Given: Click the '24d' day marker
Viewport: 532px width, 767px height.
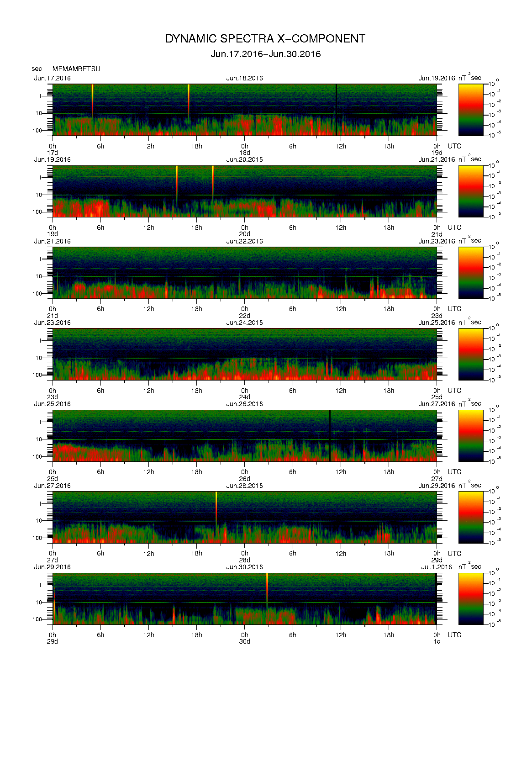Looking at the screenshot, I should 245,397.
